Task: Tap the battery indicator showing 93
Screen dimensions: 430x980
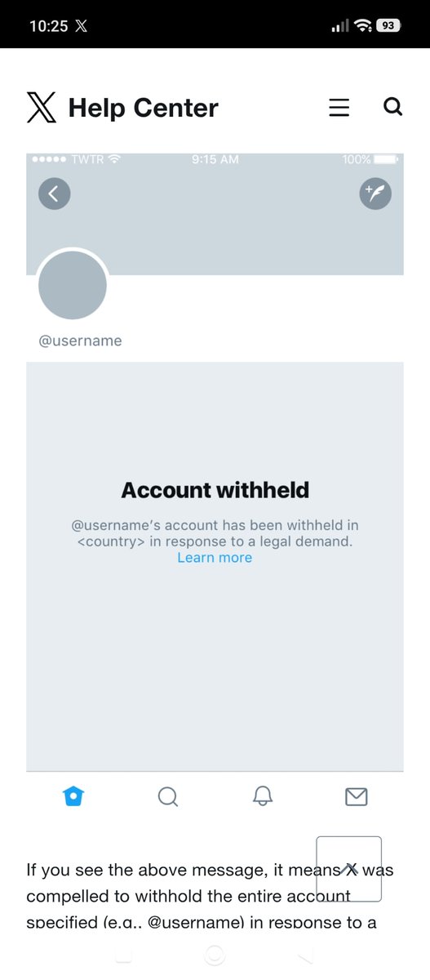Action: 388,25
